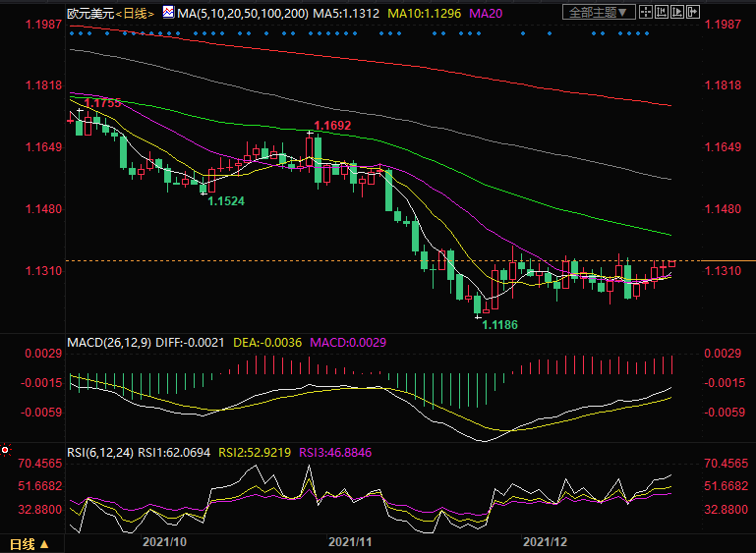This screenshot has height=553, width=756.
Task: Click the crosshair cursor icon in top toolbar
Action: (x=648, y=13)
